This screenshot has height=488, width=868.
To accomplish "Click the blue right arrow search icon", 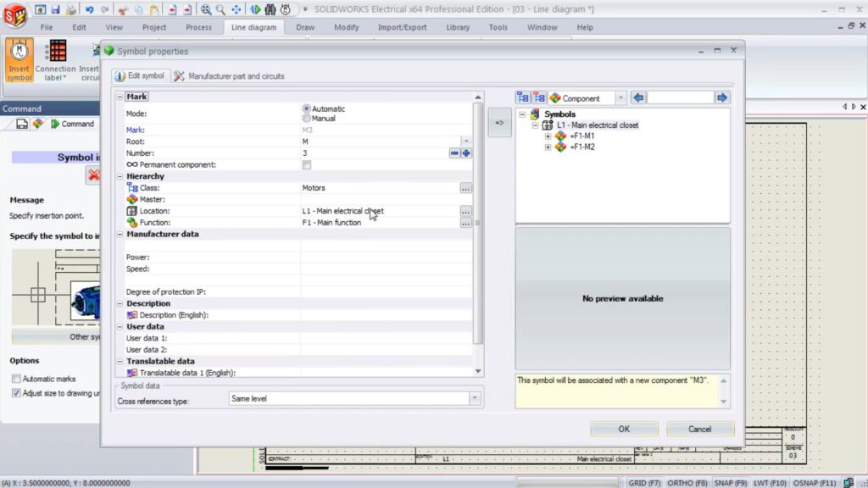I will click(722, 98).
